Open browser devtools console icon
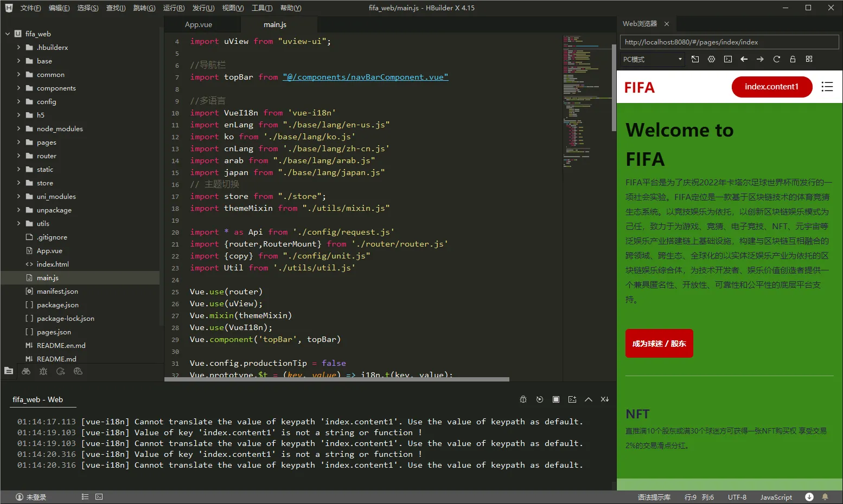 click(x=728, y=59)
